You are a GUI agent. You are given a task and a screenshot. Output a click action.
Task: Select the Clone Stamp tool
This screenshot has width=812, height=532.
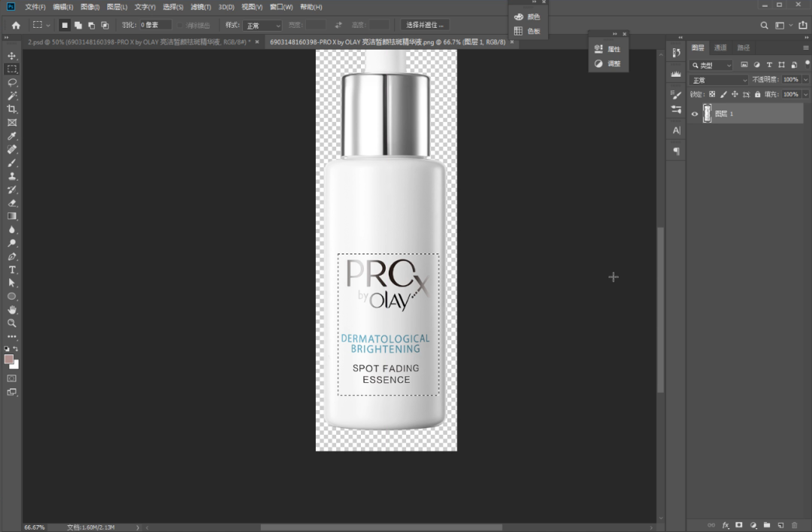12,176
